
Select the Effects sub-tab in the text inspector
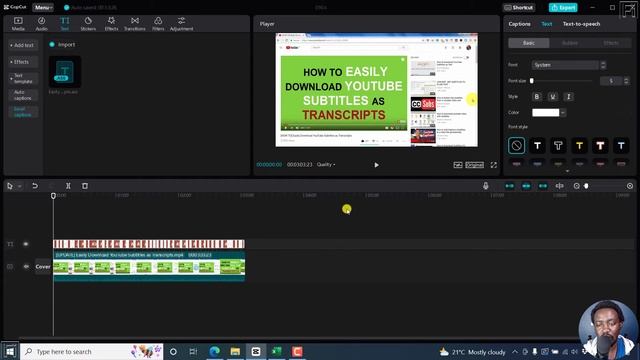point(611,43)
